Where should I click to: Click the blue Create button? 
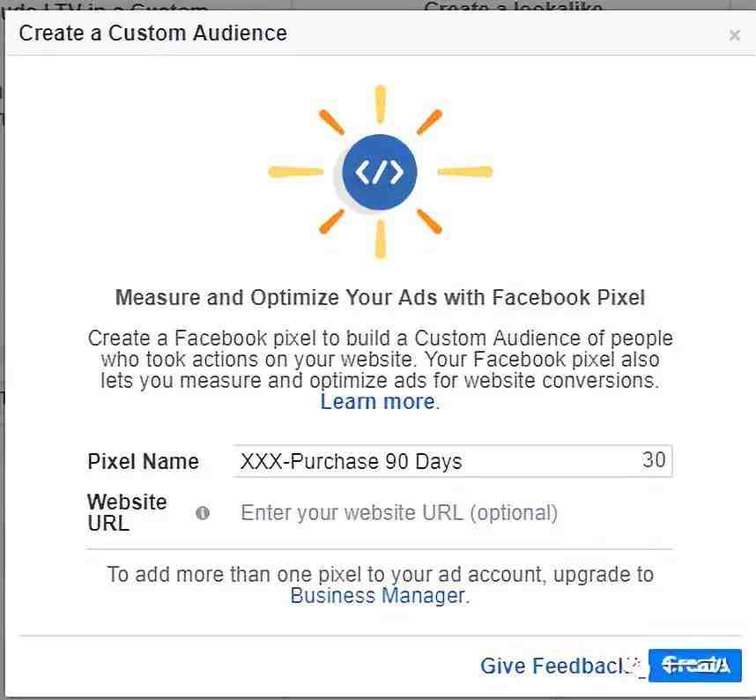tap(695, 666)
